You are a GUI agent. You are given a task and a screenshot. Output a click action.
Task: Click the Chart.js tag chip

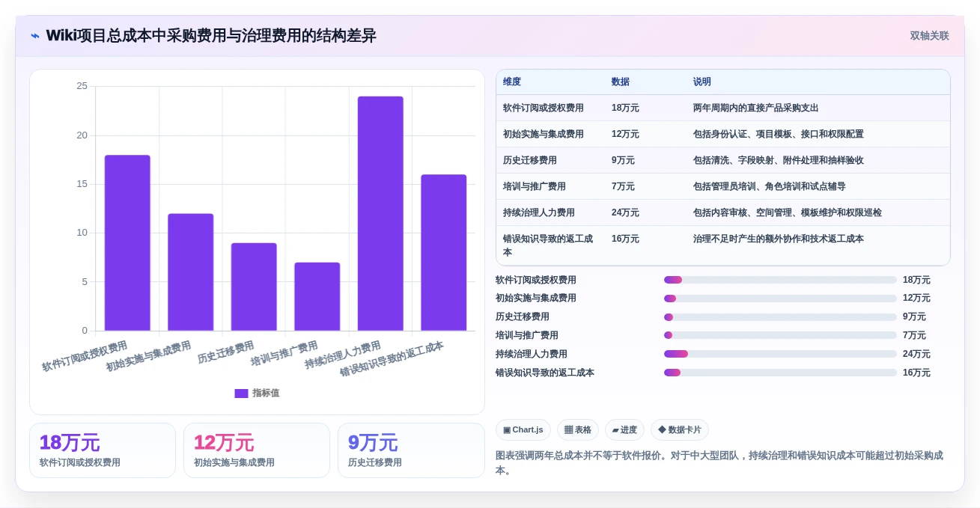[523, 429]
